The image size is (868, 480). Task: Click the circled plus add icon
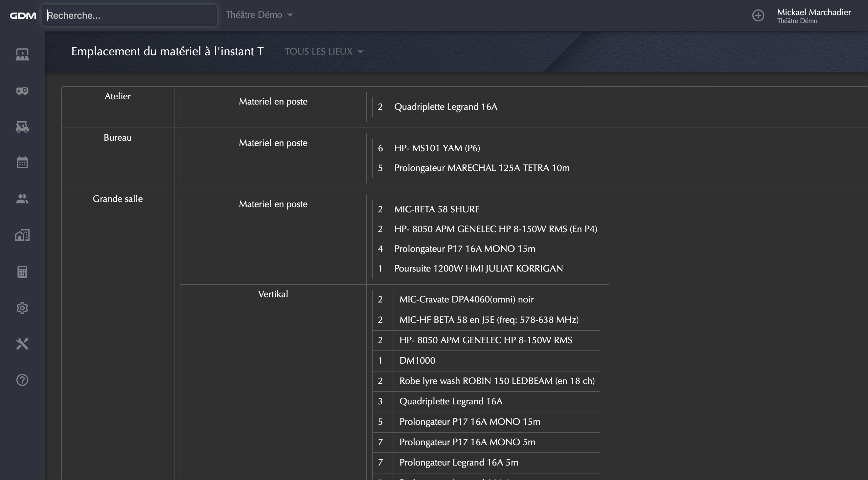pyautogui.click(x=758, y=15)
